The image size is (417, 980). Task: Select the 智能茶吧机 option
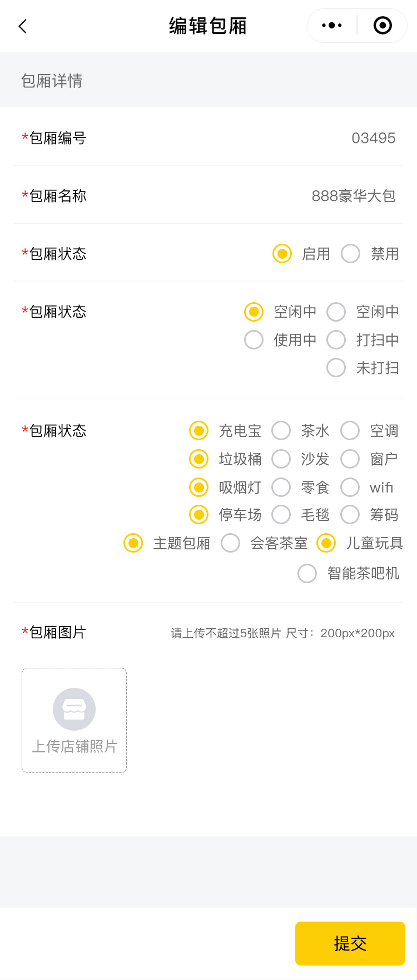point(307,573)
